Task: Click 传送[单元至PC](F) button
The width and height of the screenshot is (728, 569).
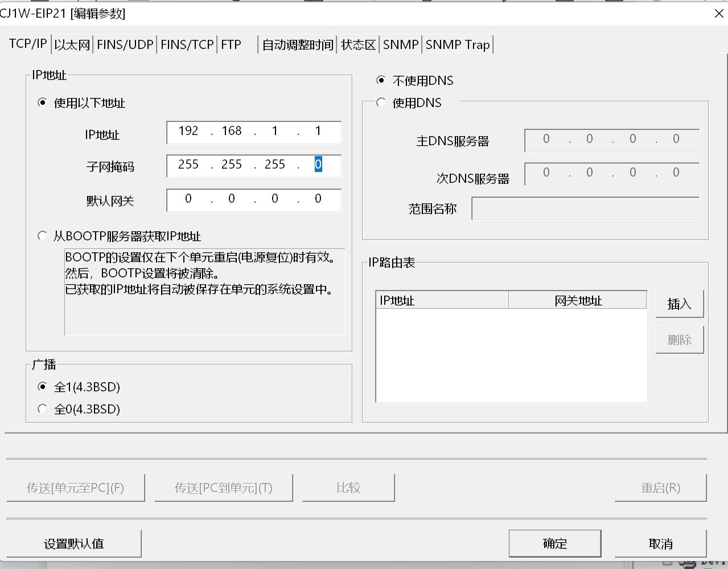Action: pos(76,488)
